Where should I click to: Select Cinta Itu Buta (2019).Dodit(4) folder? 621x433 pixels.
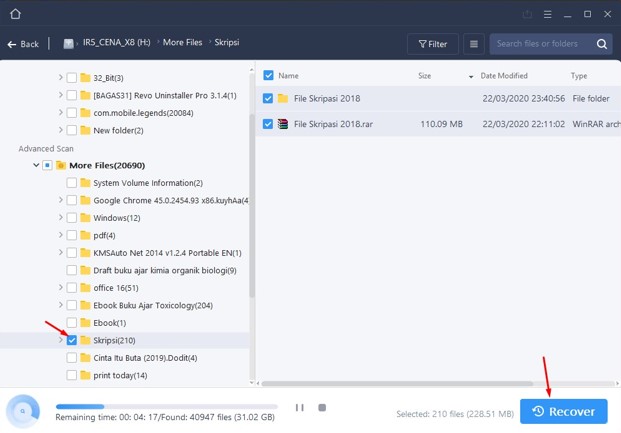click(145, 358)
